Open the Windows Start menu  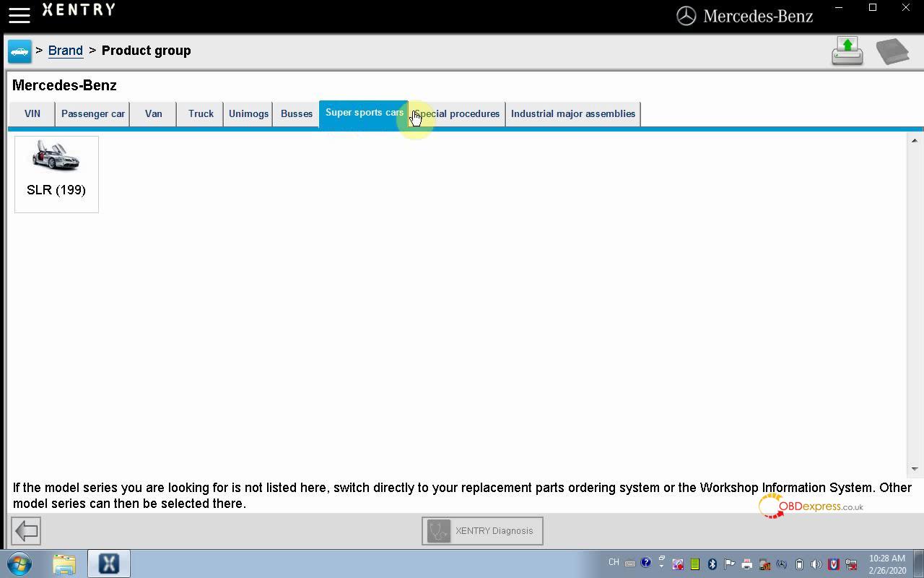19,564
